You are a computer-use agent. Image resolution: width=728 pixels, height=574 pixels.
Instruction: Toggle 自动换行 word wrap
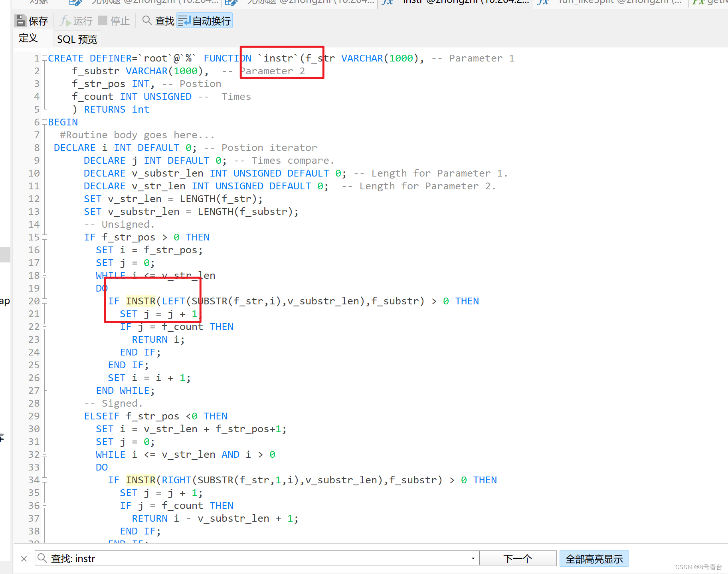(x=204, y=20)
